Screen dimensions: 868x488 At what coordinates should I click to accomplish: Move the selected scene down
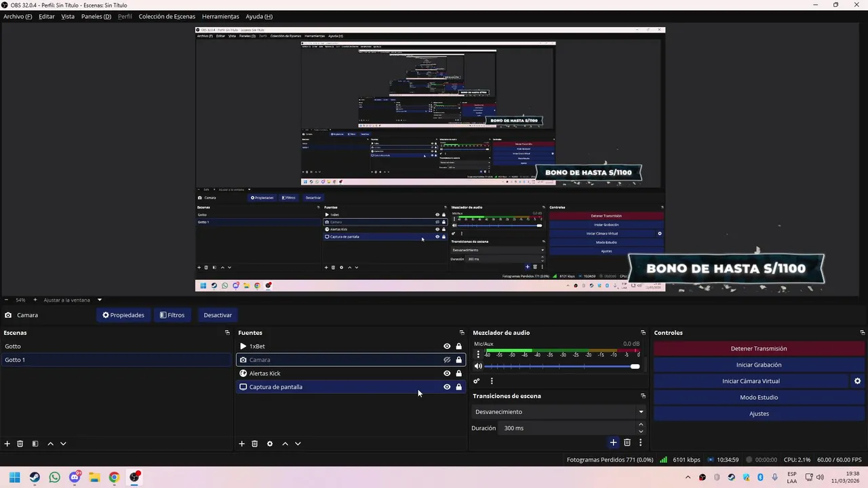point(63,444)
